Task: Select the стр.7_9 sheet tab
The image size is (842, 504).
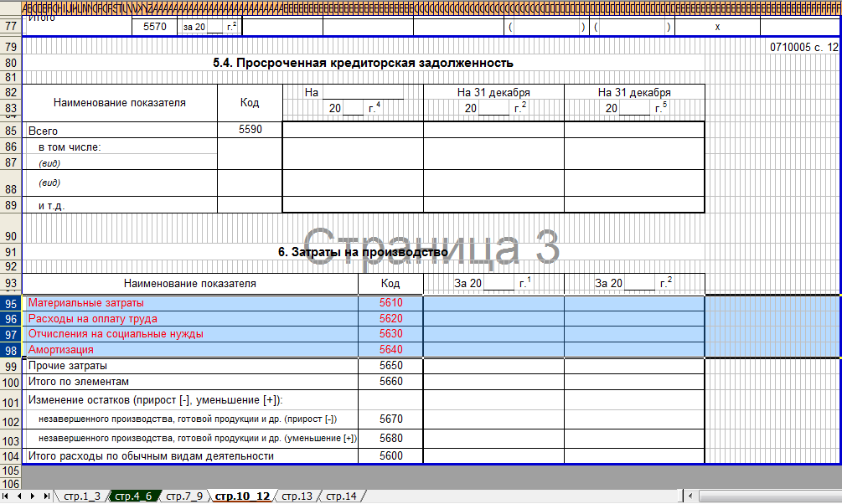Action: tap(184, 496)
